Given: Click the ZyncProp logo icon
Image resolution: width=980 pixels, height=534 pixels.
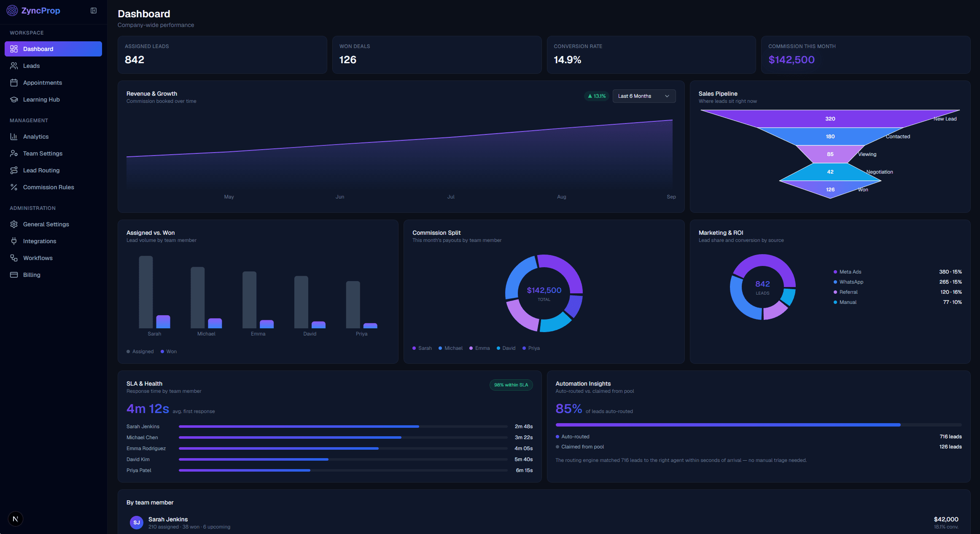Looking at the screenshot, I should (x=12, y=11).
